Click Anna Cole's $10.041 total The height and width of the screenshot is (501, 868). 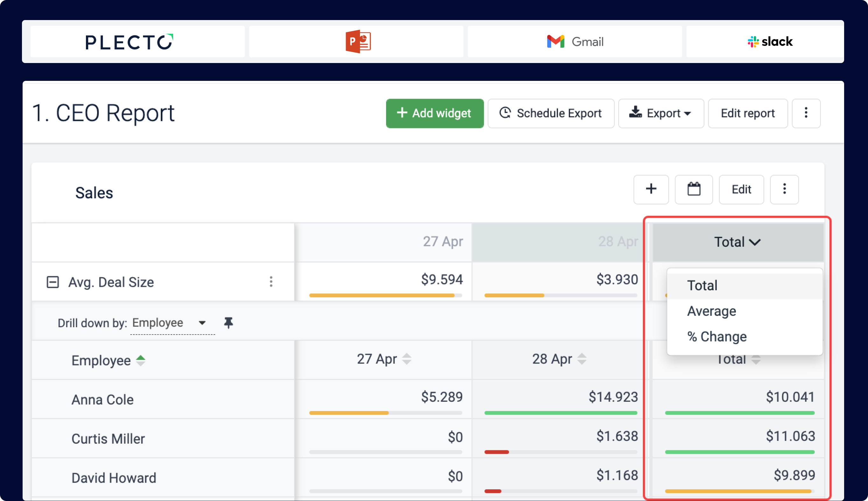[790, 397]
